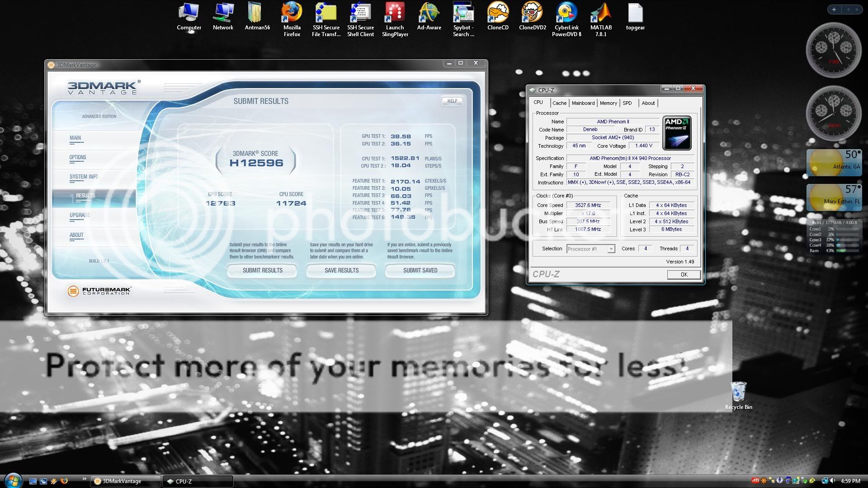This screenshot has height=488, width=868.
Task: Click the SAVE RESULTS button
Action: 341,270
